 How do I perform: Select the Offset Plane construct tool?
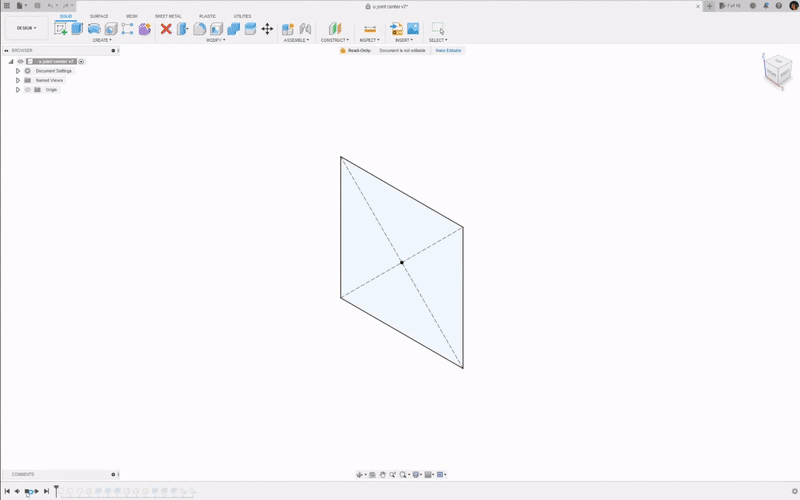tap(335, 29)
